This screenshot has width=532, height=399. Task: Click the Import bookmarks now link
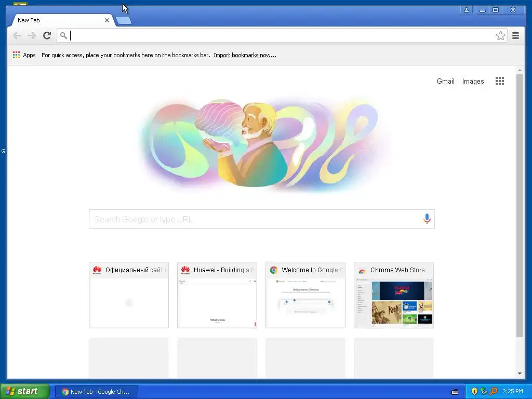(x=245, y=55)
